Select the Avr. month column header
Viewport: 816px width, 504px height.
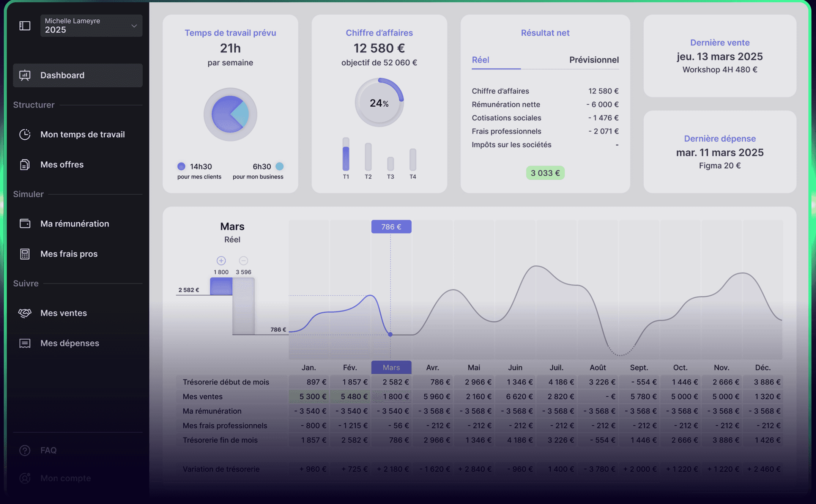[432, 367]
